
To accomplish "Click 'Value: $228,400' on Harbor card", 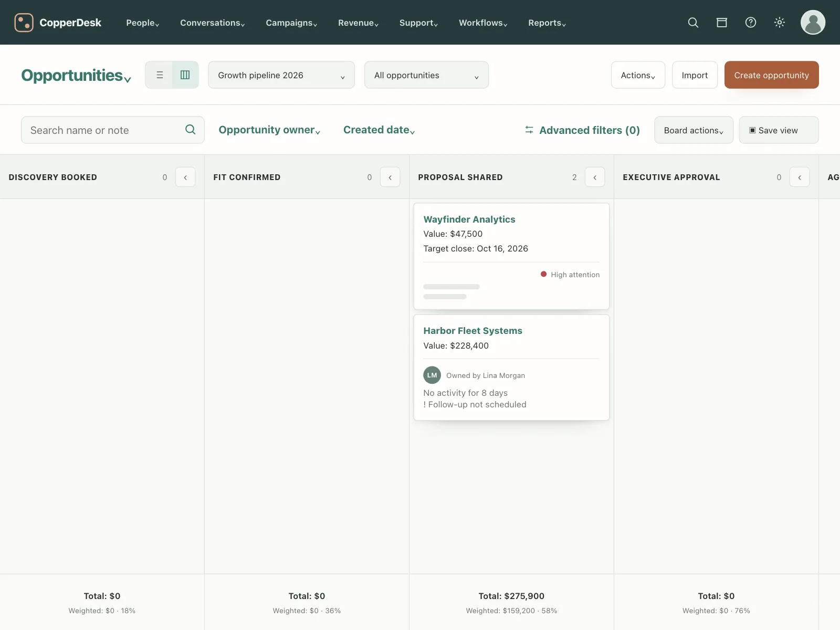I will tap(456, 345).
